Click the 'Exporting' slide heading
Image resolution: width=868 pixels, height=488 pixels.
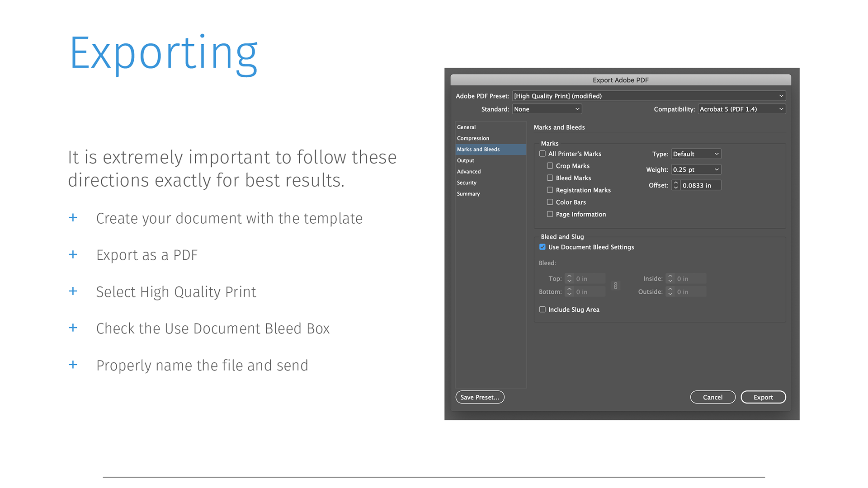[x=164, y=54]
